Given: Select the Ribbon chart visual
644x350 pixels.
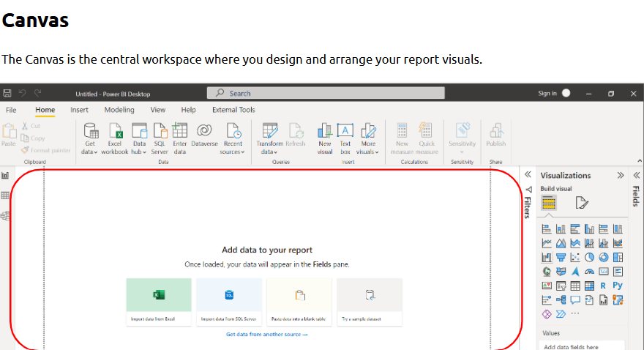Looking at the screenshot, I should [618, 243].
